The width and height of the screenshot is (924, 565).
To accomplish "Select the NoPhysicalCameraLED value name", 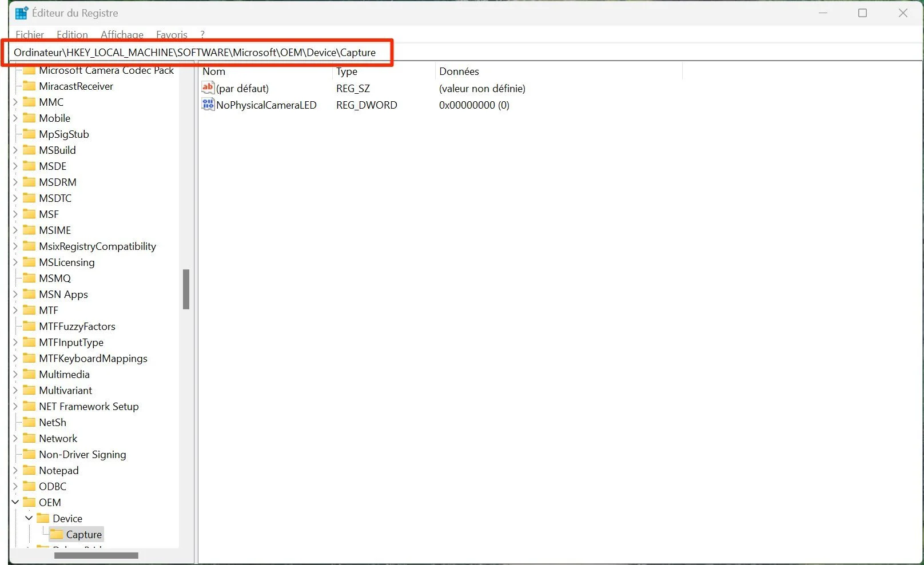I will (x=266, y=105).
